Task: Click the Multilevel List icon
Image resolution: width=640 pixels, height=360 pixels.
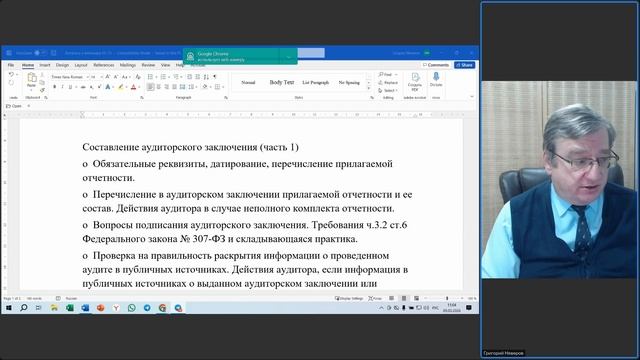Action: coord(176,77)
